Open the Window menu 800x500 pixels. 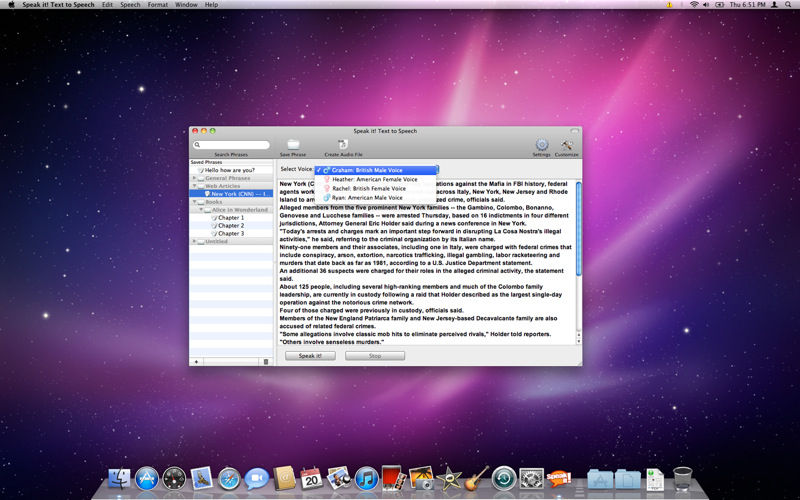coord(186,5)
